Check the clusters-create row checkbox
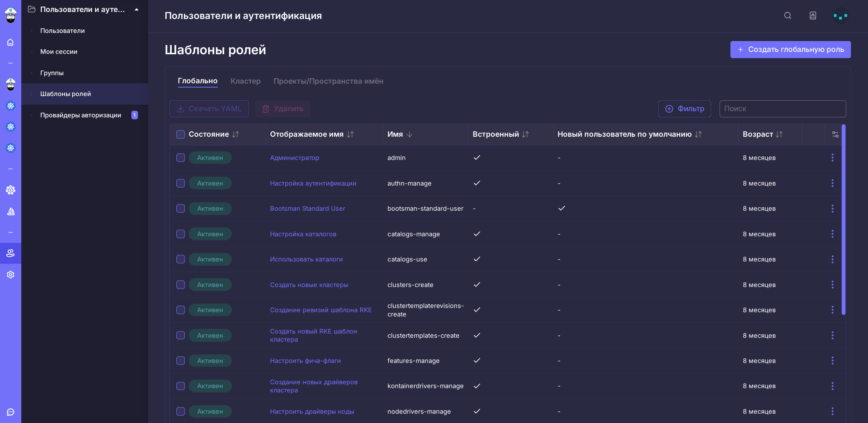 click(181, 285)
